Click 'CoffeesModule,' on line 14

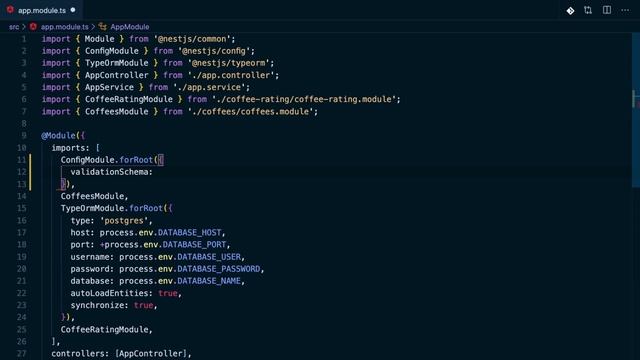94,196
